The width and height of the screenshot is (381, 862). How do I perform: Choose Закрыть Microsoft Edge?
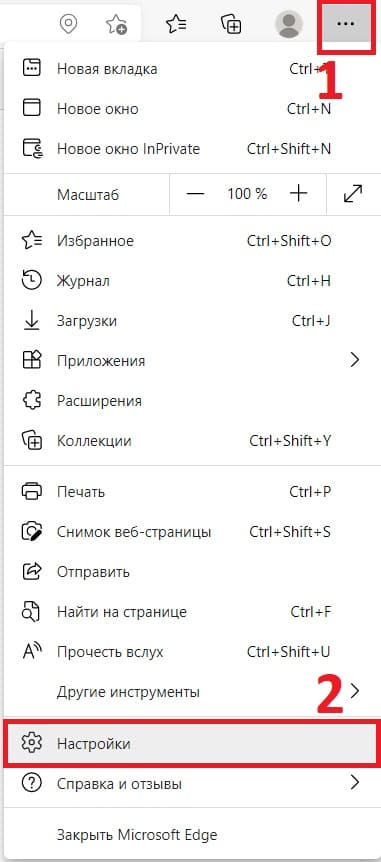click(190, 835)
